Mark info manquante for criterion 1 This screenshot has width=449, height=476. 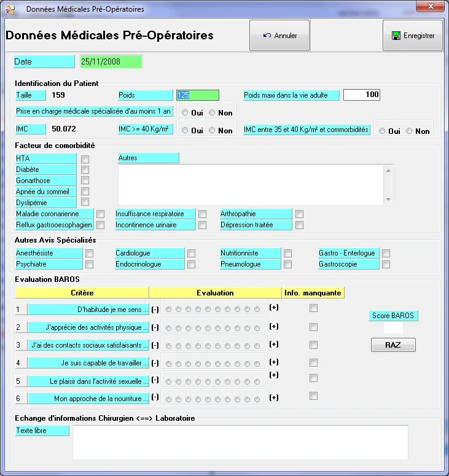(x=314, y=308)
